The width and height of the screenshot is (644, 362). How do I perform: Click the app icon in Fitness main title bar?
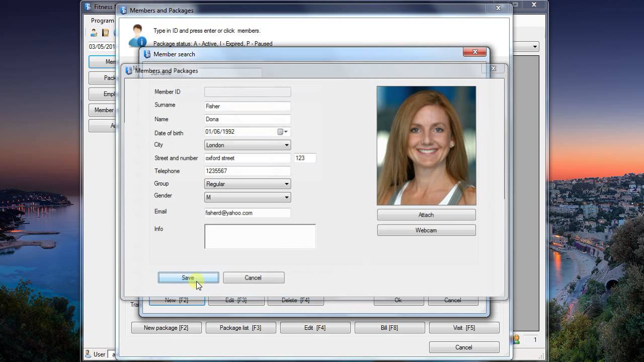point(88,7)
